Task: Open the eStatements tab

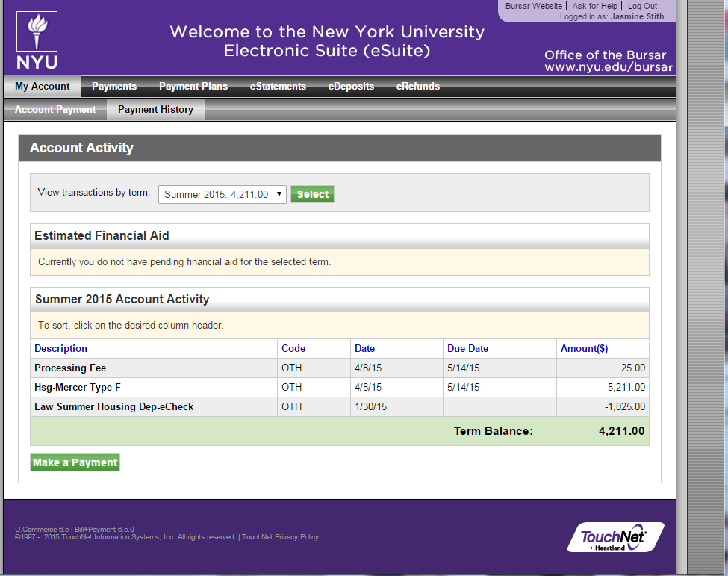Action: pyautogui.click(x=278, y=87)
